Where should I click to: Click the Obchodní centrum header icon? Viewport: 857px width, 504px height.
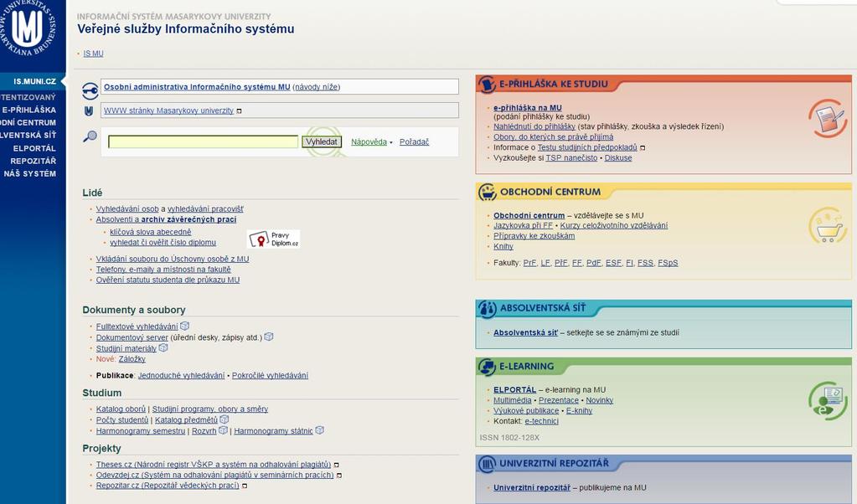487,192
